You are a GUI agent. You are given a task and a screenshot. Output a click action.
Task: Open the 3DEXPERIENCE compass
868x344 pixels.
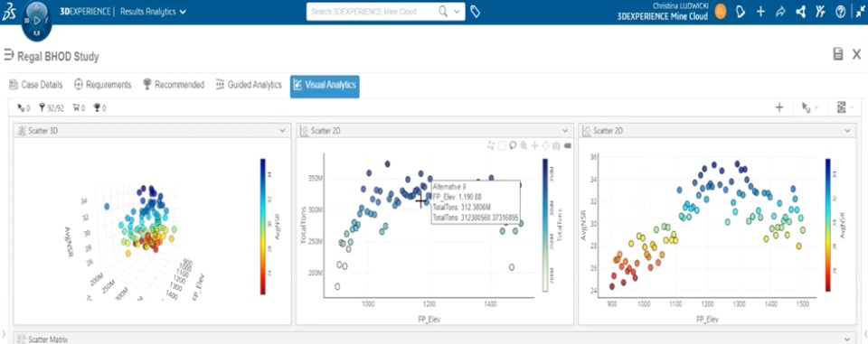(37, 21)
